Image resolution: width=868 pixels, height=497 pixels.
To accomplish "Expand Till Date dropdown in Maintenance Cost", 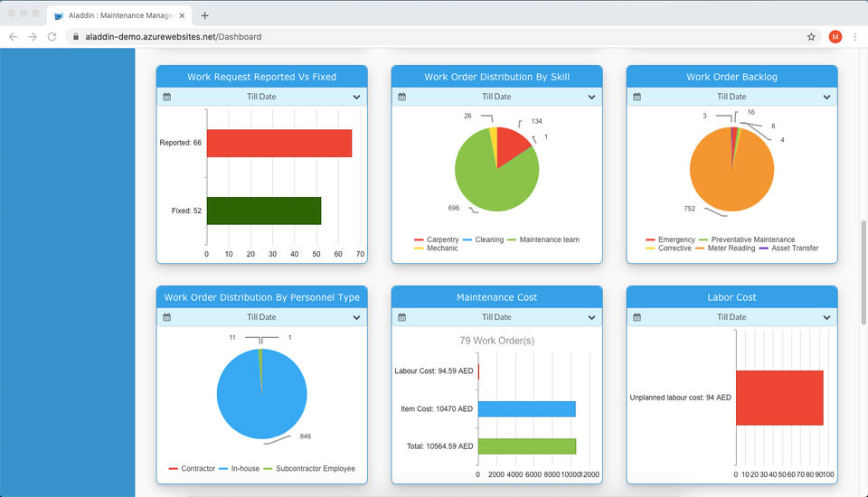I will pyautogui.click(x=591, y=317).
